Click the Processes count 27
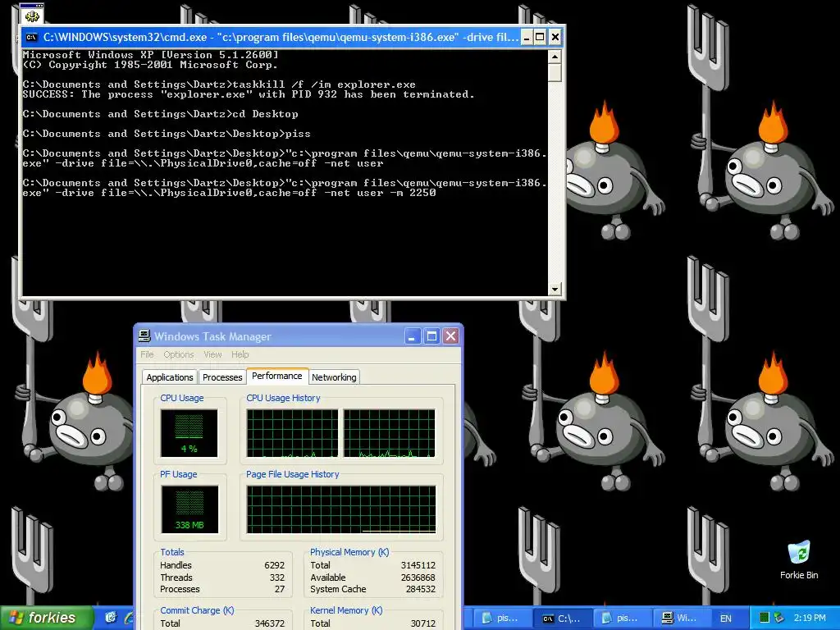Image resolution: width=840 pixels, height=630 pixels. tap(280, 589)
